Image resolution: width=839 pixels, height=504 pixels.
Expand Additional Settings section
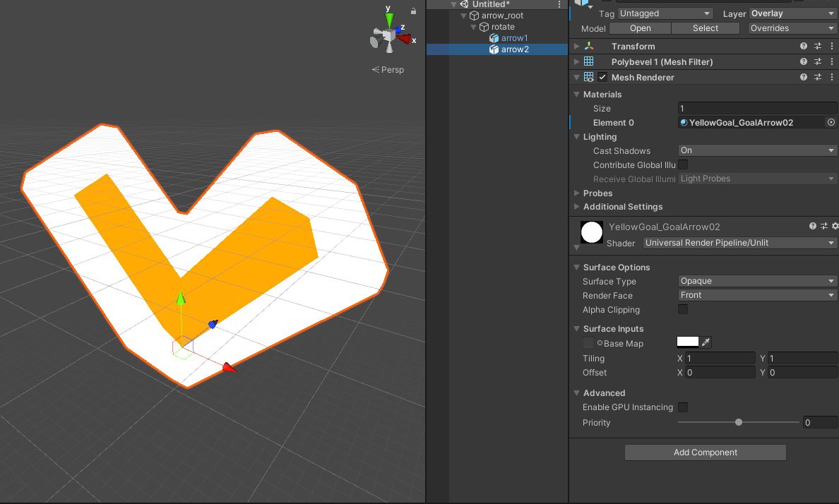(576, 207)
